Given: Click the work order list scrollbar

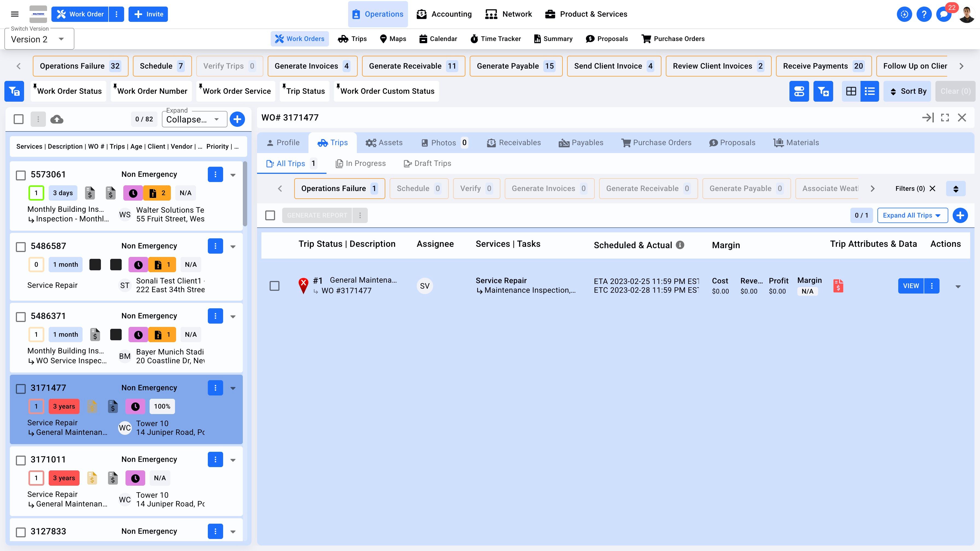Looking at the screenshot, I should point(245,194).
